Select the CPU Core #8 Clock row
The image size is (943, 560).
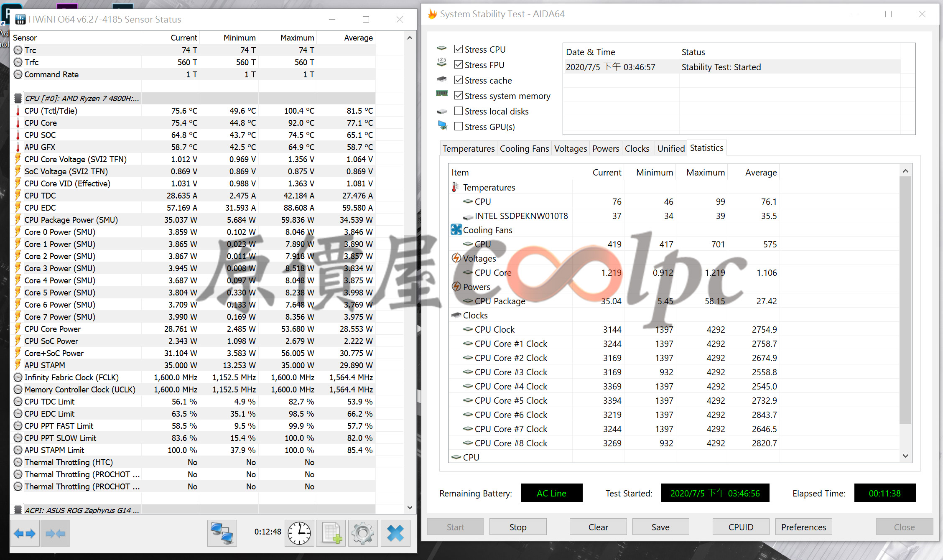tap(614, 443)
